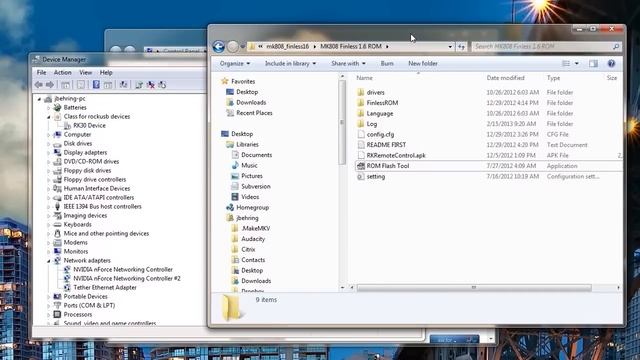Open Downloads under Favorites
The image size is (640, 360).
(x=251, y=103)
